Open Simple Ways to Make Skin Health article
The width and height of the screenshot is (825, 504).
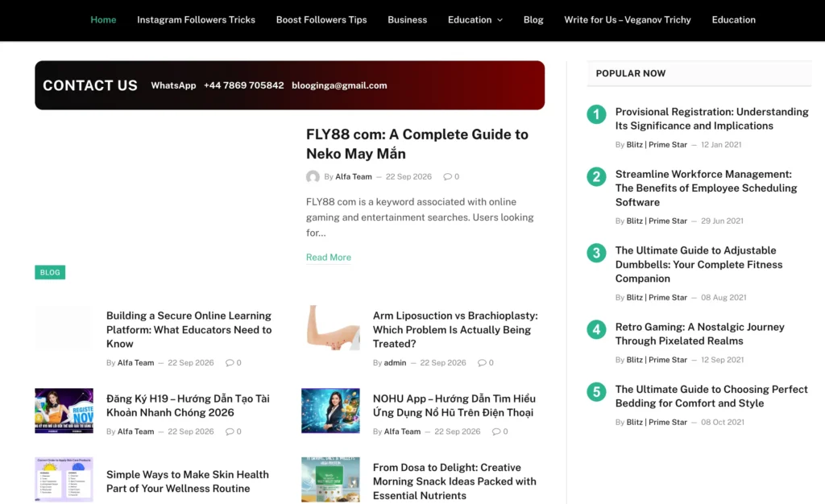point(187,481)
